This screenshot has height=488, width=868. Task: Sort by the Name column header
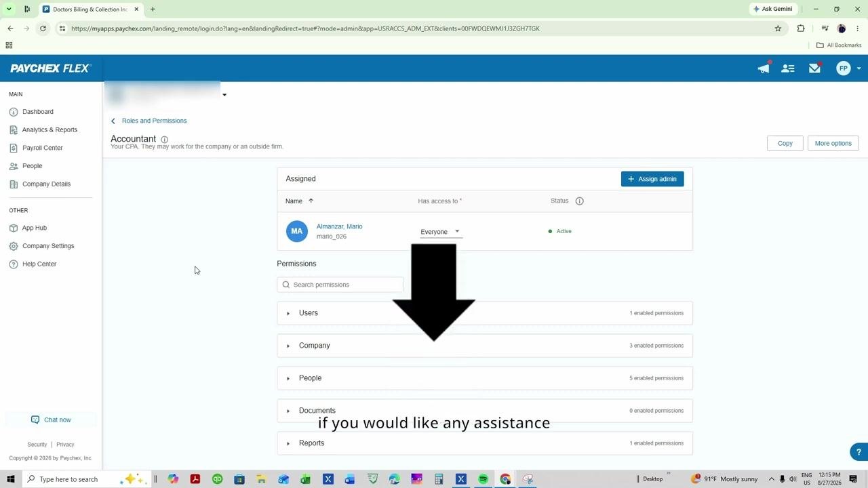coord(294,201)
